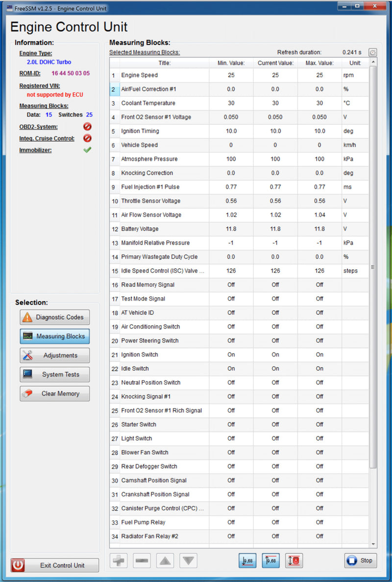Screen dimensions: 392x582
Task: Select the Ignition Timing row
Action: (239, 131)
